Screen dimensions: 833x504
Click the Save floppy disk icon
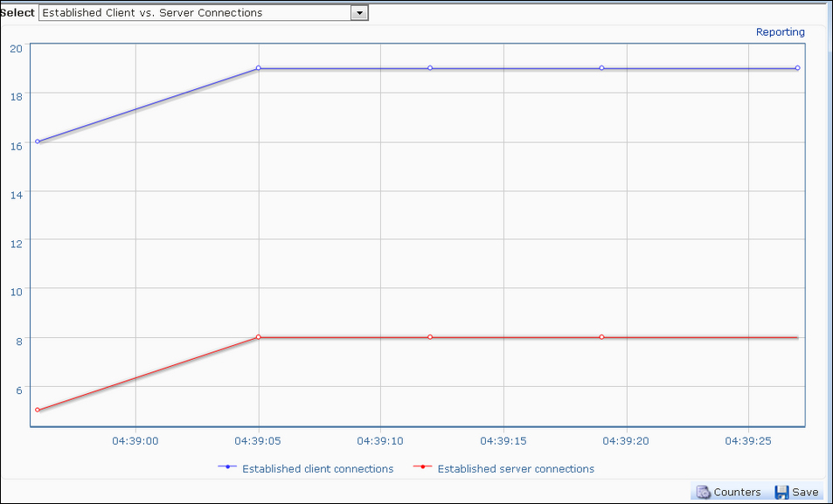(781, 492)
